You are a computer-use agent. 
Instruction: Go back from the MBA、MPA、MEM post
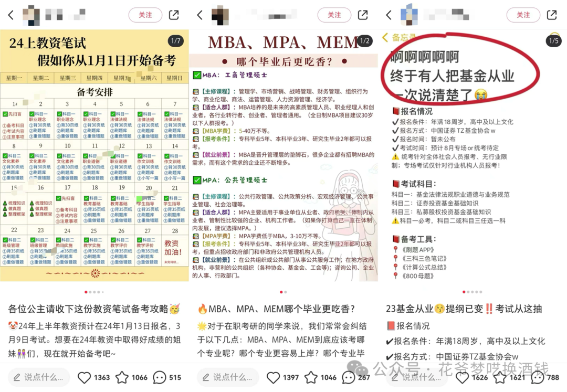(200, 15)
